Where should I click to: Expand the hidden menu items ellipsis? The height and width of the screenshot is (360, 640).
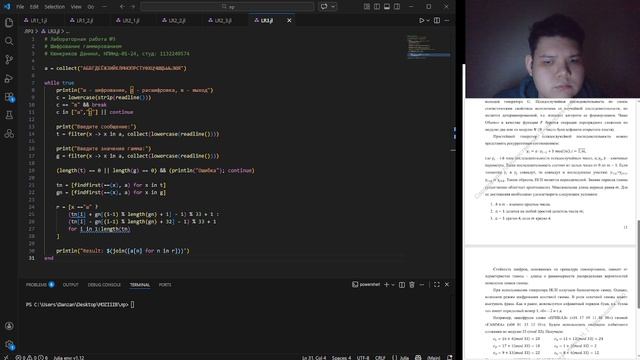point(104,7)
